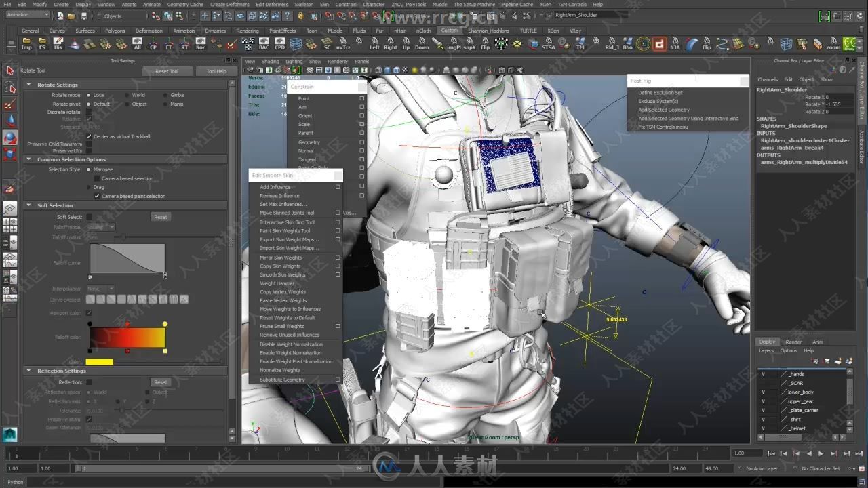Open the Interpolation dropdown
Viewport: 868px width, 488px height.
(x=100, y=289)
